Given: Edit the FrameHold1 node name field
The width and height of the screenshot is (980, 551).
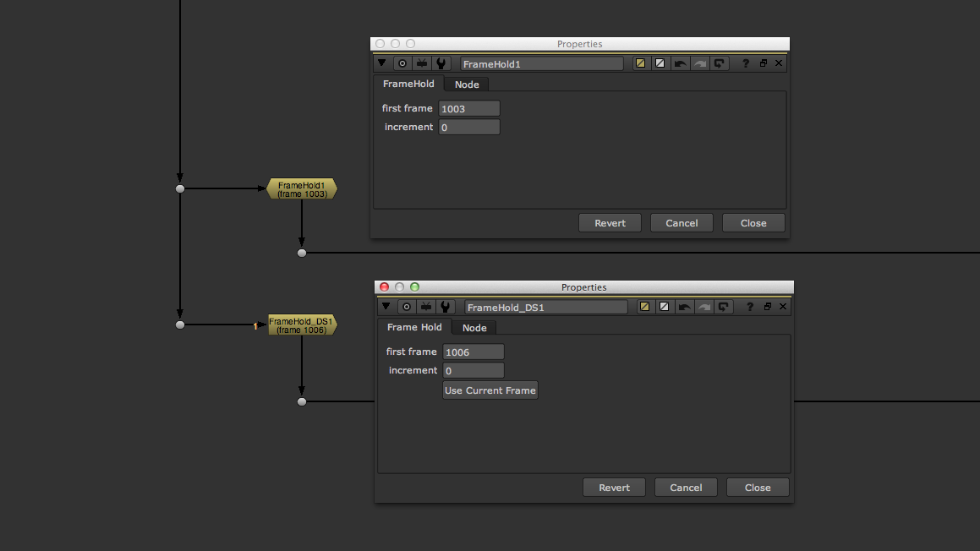Looking at the screenshot, I should 542,63.
